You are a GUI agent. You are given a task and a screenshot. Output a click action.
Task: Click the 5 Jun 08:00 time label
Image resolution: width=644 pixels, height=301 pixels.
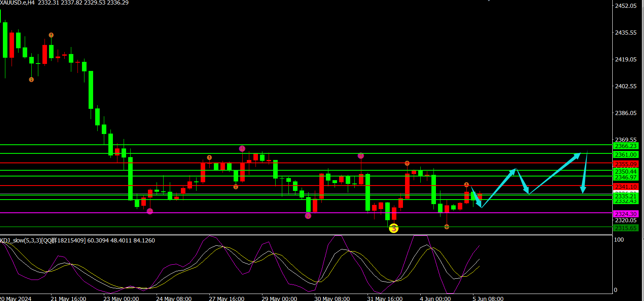(x=488, y=298)
